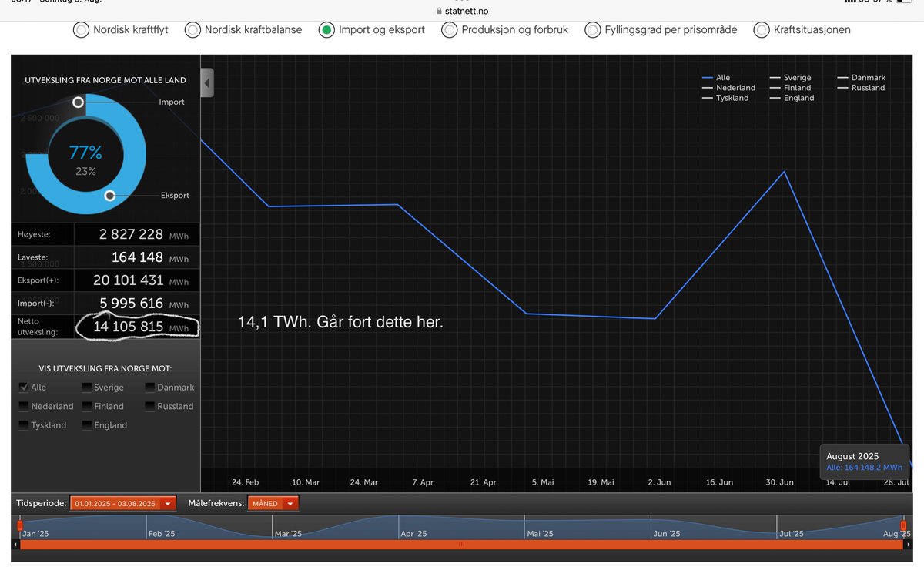
Task: Check the England checkbox
Action: [x=87, y=425]
